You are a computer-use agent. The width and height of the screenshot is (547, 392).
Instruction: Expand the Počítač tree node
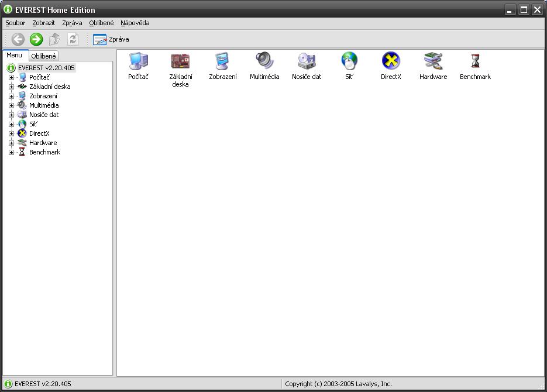pos(11,77)
